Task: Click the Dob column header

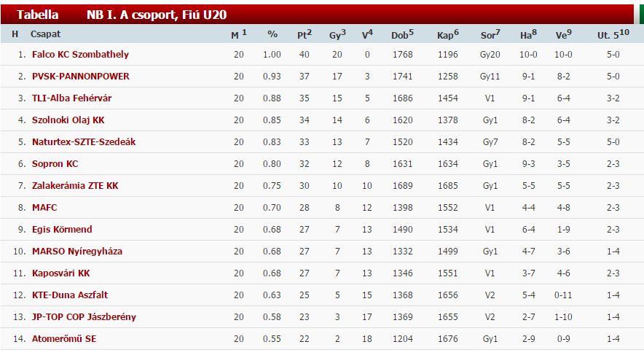Action: (x=402, y=34)
